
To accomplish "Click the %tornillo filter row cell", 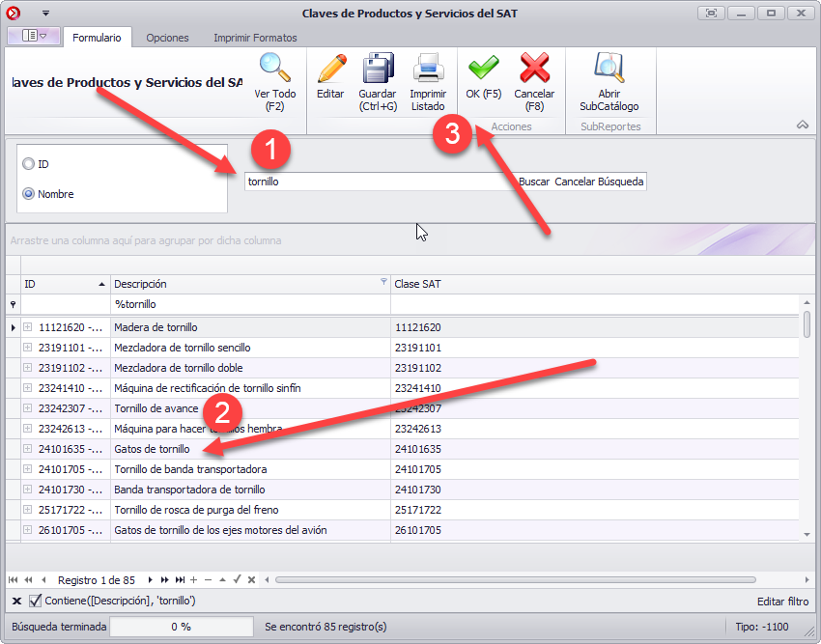I will pos(250,304).
